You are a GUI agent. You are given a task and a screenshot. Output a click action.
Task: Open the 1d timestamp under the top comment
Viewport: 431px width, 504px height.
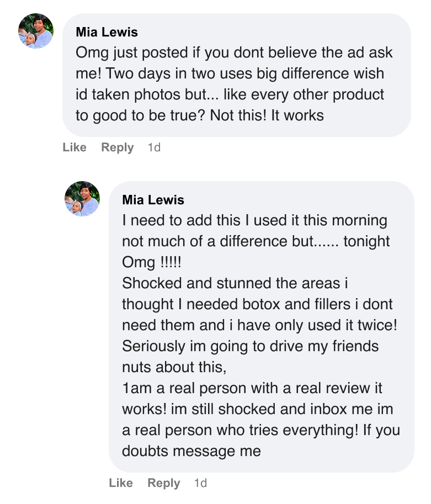point(154,147)
